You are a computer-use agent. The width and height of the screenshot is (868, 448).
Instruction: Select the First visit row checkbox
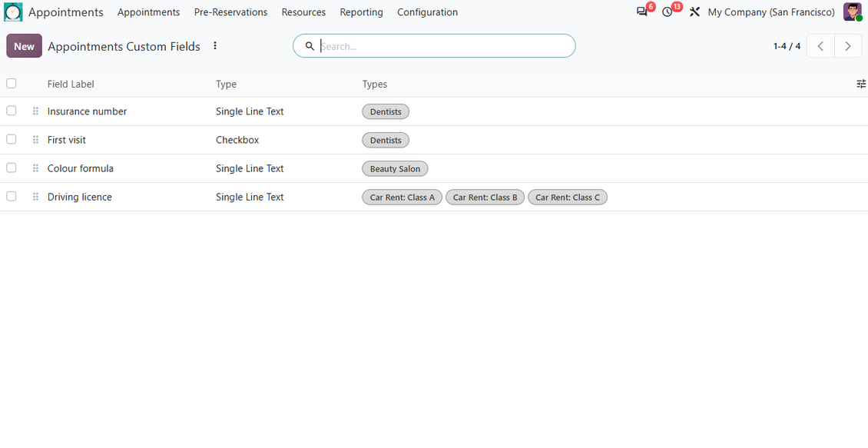point(11,140)
